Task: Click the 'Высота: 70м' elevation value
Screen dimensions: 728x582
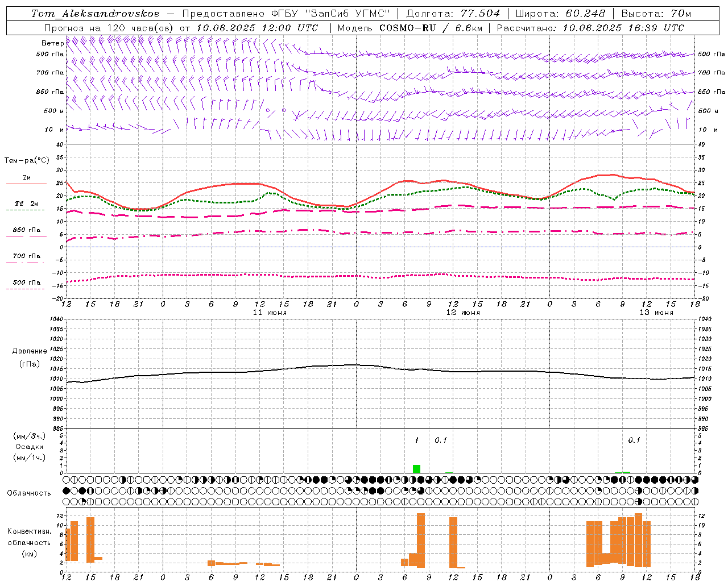Action: click(x=656, y=14)
